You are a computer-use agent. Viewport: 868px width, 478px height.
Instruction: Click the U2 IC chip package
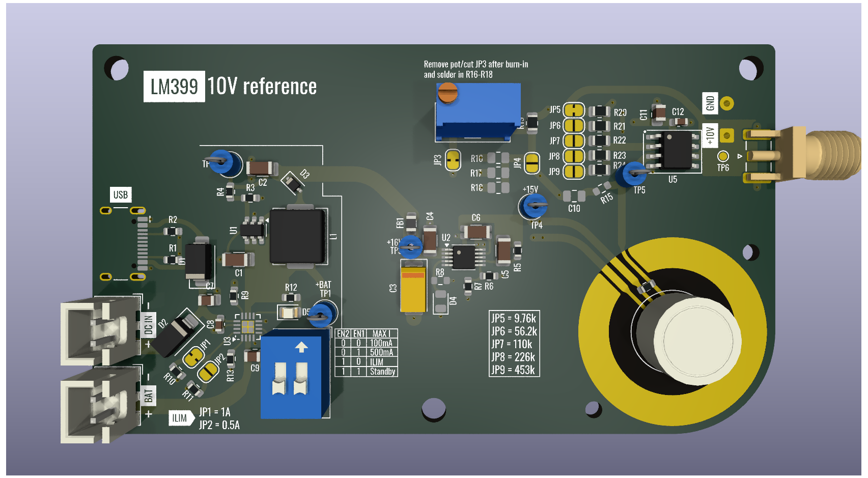[463, 257]
